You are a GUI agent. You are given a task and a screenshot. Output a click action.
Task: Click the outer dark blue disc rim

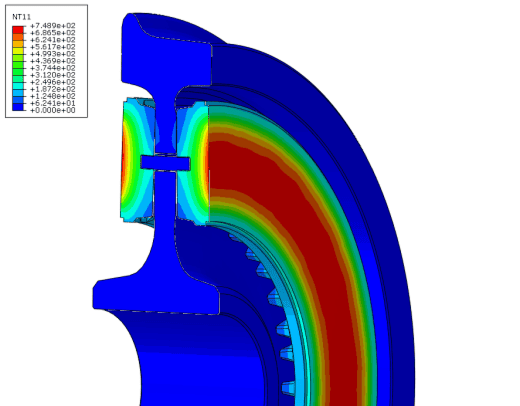(393, 233)
